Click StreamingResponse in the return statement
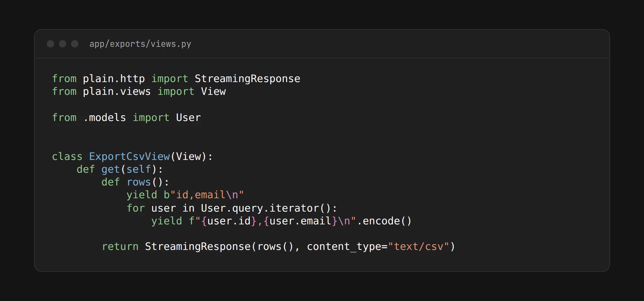Image resolution: width=644 pixels, height=301 pixels. (x=198, y=247)
